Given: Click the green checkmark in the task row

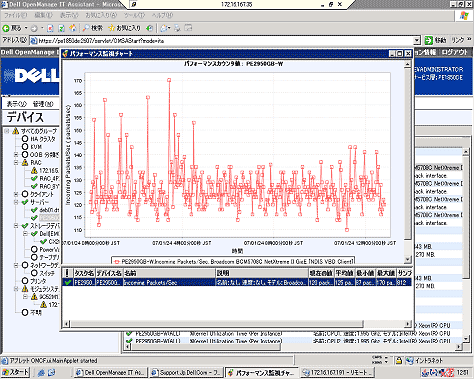Looking at the screenshot, I should [68, 282].
